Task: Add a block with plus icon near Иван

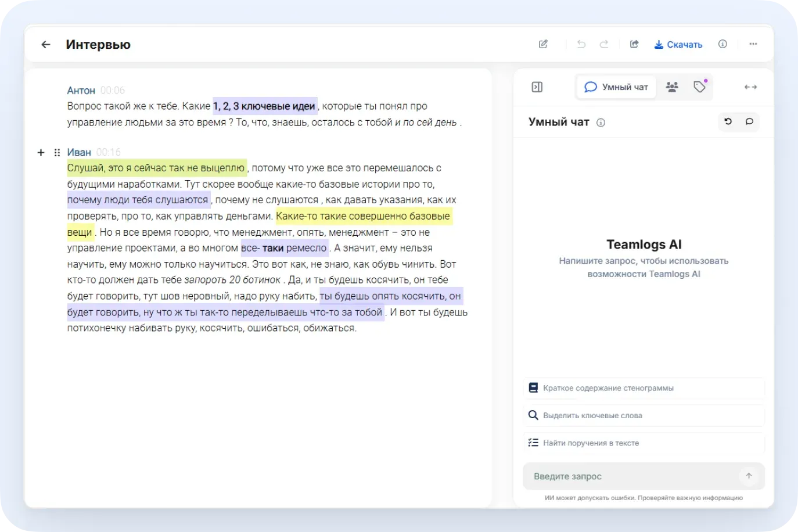Action: pyautogui.click(x=41, y=152)
